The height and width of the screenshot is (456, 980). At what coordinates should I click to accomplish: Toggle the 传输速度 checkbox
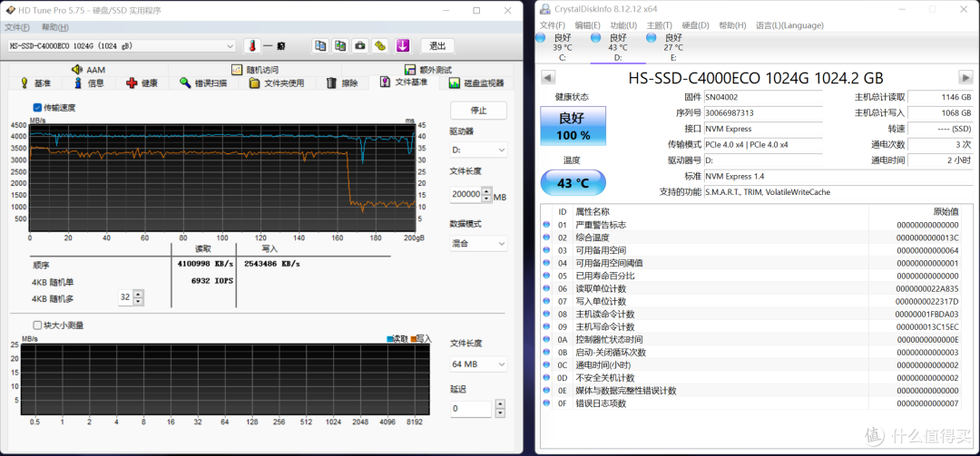pos(37,108)
